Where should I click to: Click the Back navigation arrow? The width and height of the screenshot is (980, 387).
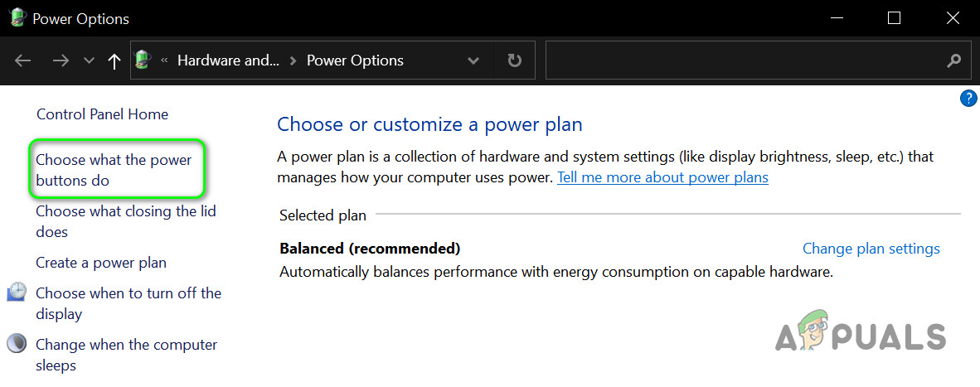click(23, 60)
